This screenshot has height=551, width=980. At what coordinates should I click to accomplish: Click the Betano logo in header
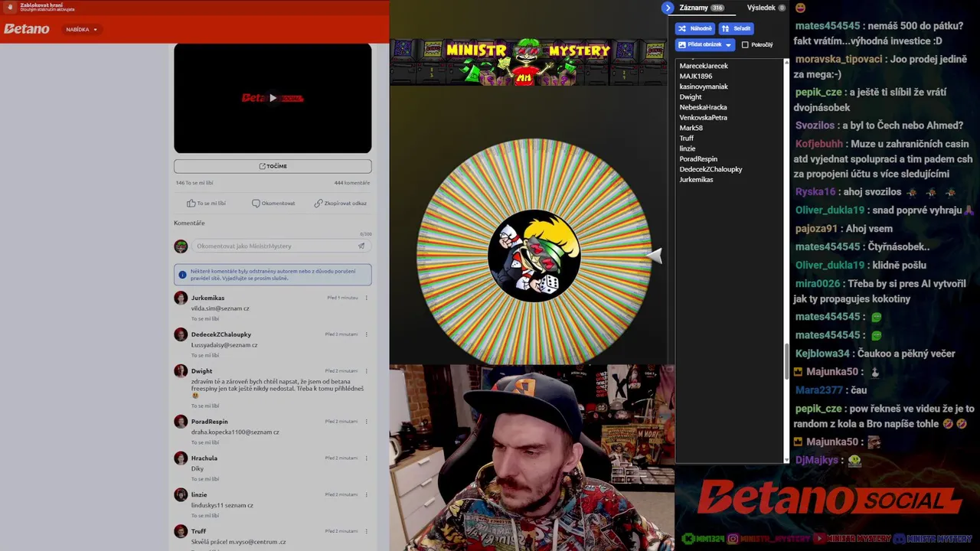27,29
